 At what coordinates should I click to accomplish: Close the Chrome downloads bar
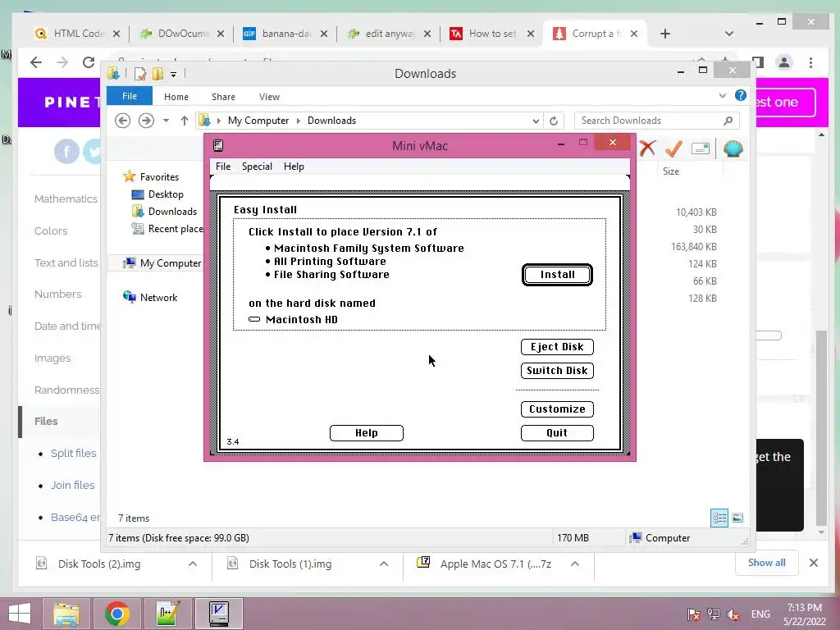point(814,563)
